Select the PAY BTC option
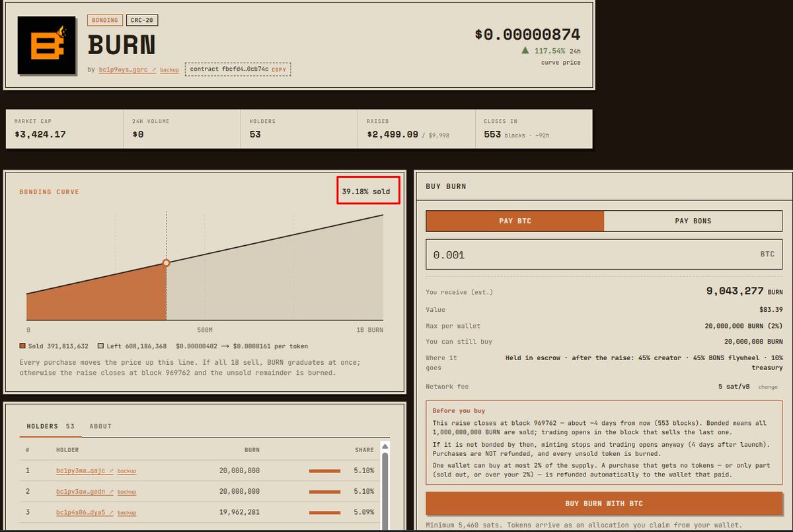The width and height of the screenshot is (793, 532). tap(515, 221)
